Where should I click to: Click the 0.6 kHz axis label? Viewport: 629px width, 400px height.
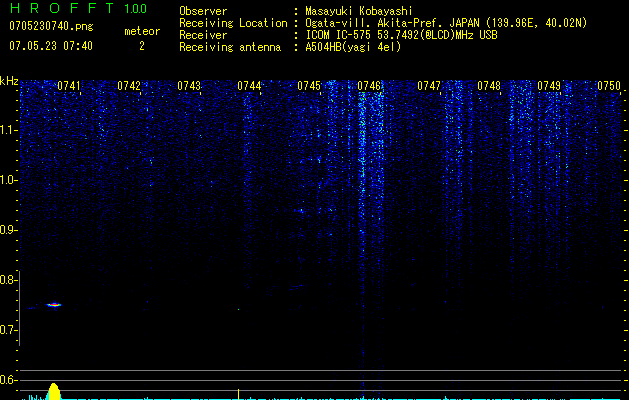7,380
